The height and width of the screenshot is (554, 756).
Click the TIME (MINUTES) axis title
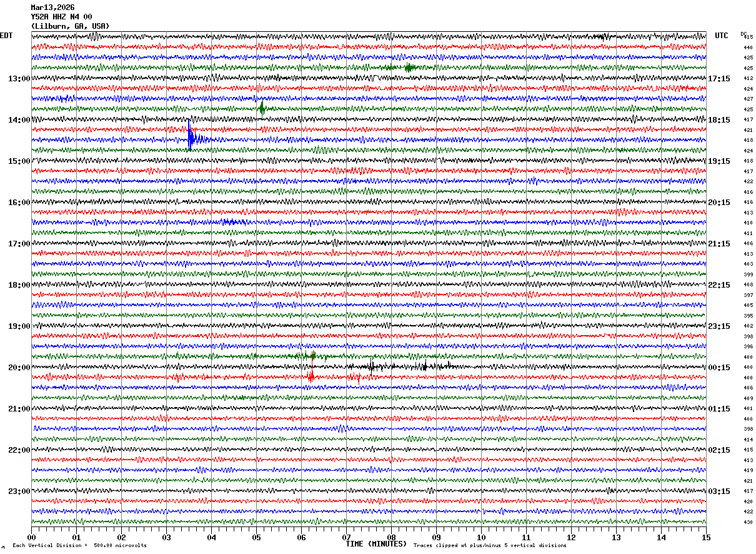pos(376,544)
